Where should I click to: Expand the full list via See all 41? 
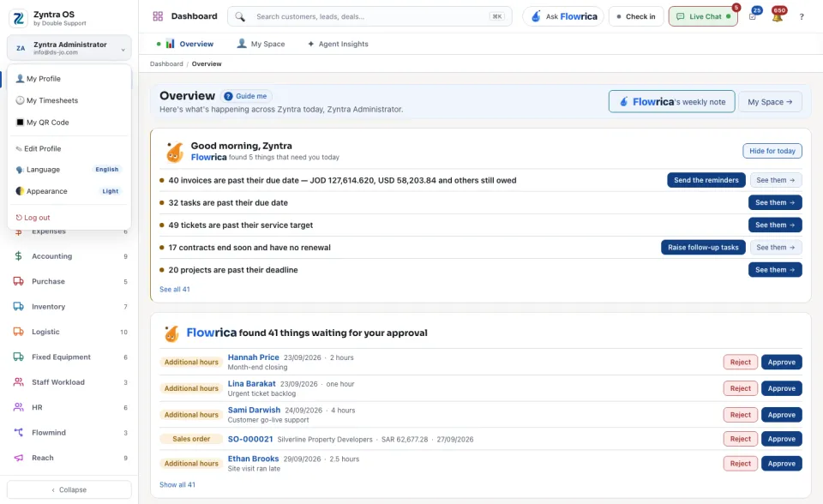[x=175, y=289]
